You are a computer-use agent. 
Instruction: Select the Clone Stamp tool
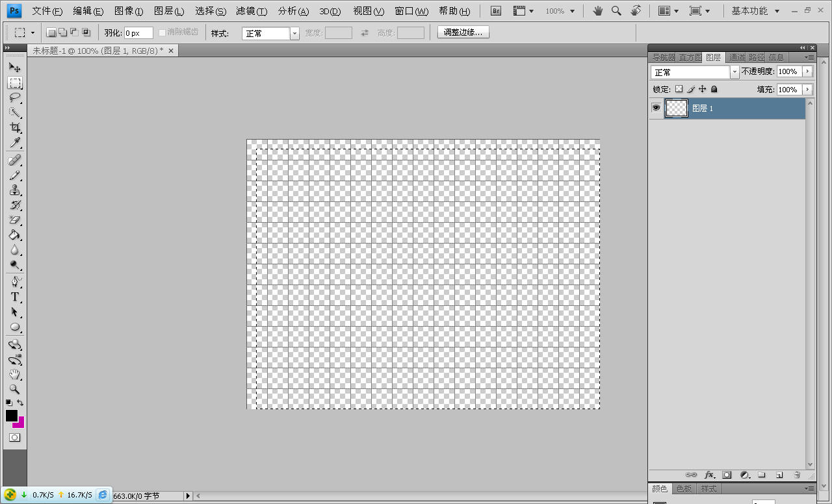click(14, 190)
